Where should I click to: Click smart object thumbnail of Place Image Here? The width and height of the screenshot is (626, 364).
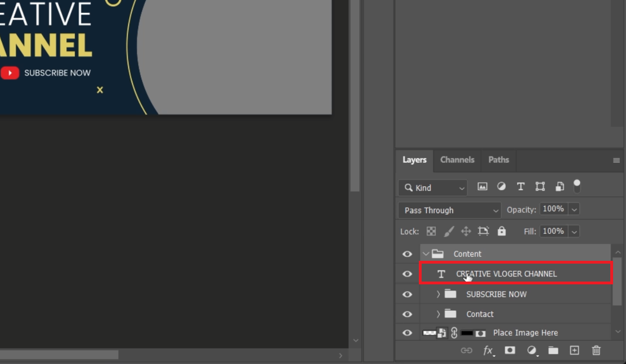[435, 333]
